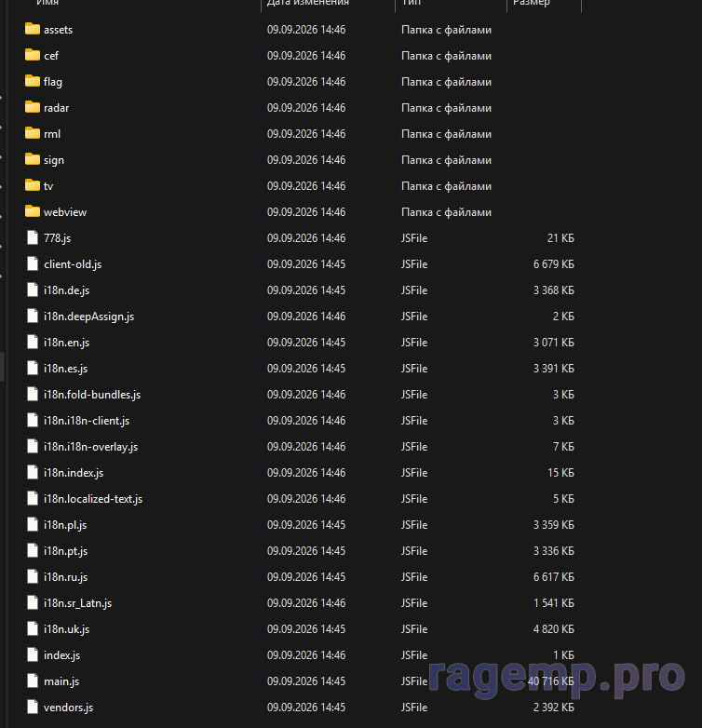This screenshot has width=702, height=728.
Task: Click the i18n.i18n-client.js file icon
Action: pos(33,420)
